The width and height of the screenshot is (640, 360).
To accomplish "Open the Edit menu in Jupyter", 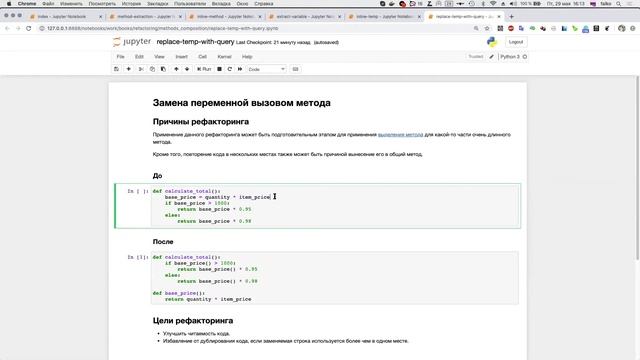I will [x=139, y=57].
